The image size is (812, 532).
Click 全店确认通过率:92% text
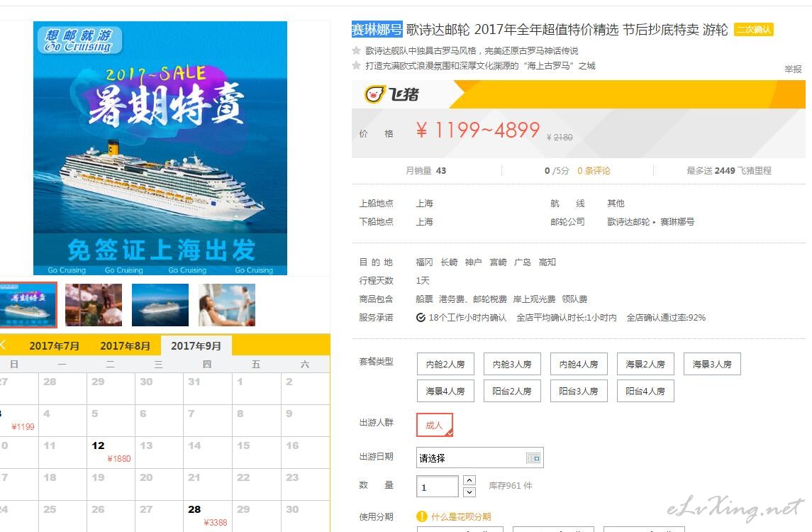pyautogui.click(x=666, y=318)
